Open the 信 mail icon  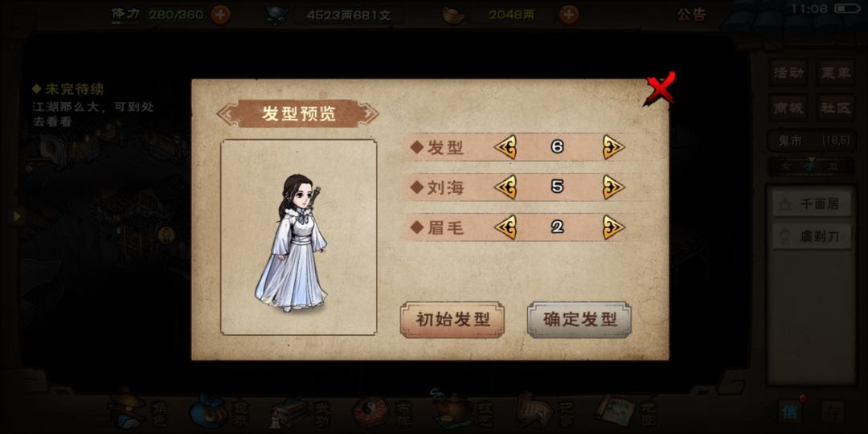[789, 411]
